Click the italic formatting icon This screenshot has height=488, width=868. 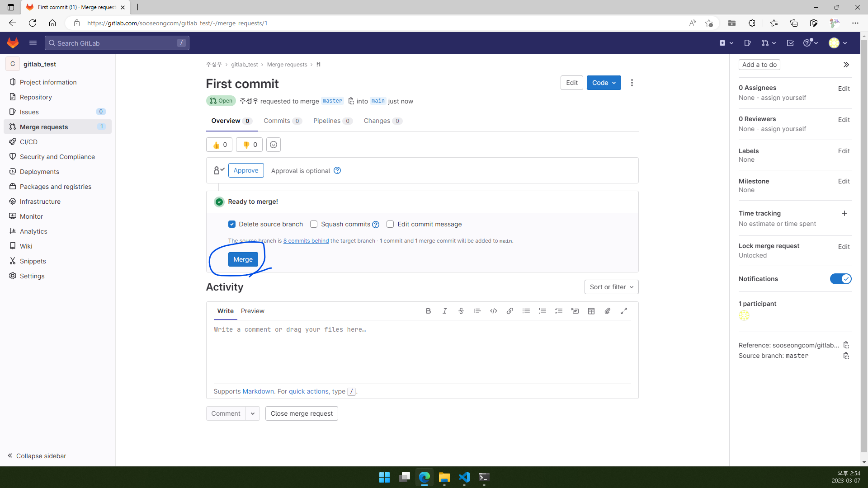coord(444,310)
